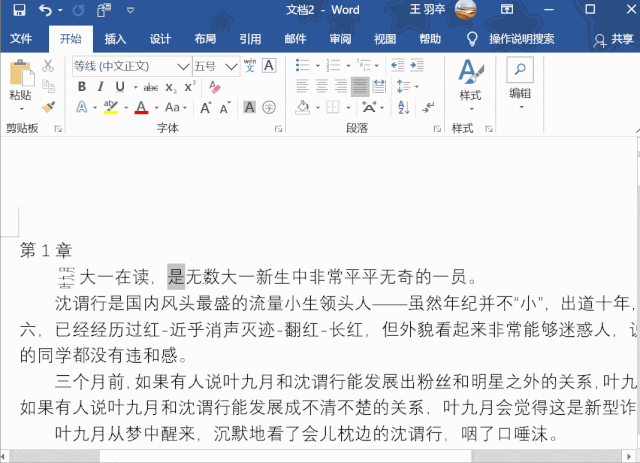Click the character border A icon
Viewport: 640px width, 463px height.
[x=269, y=65]
